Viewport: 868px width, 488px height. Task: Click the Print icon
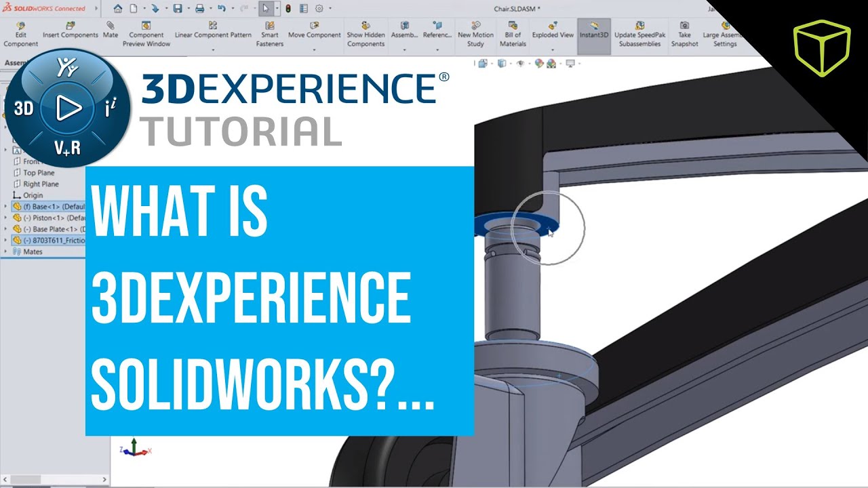click(x=199, y=9)
